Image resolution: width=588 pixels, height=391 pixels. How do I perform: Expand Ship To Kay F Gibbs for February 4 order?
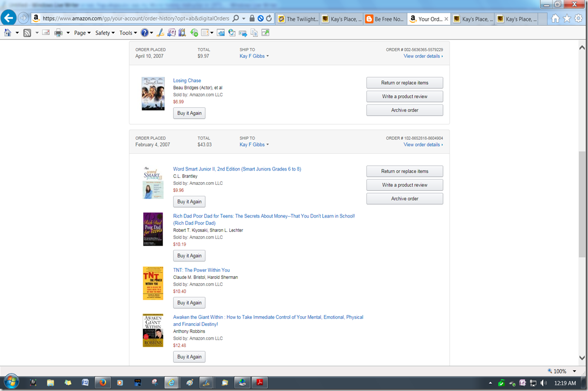254,145
